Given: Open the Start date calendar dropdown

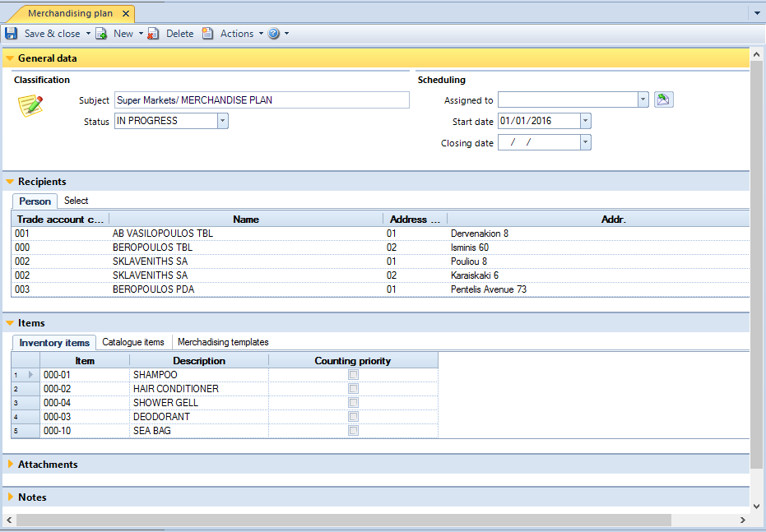Looking at the screenshot, I should (x=585, y=121).
